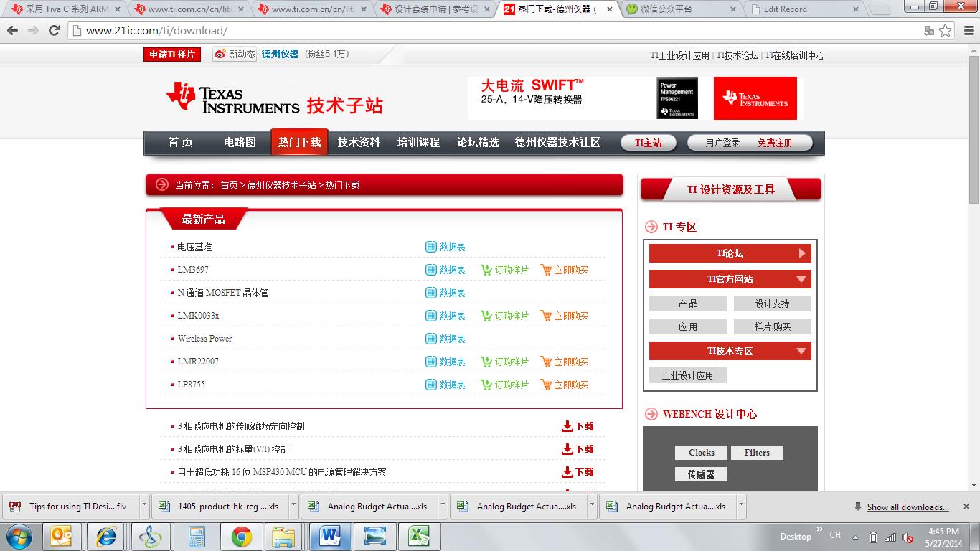This screenshot has height=551, width=980.
Task: Click the Windows Start button
Action: [18, 536]
